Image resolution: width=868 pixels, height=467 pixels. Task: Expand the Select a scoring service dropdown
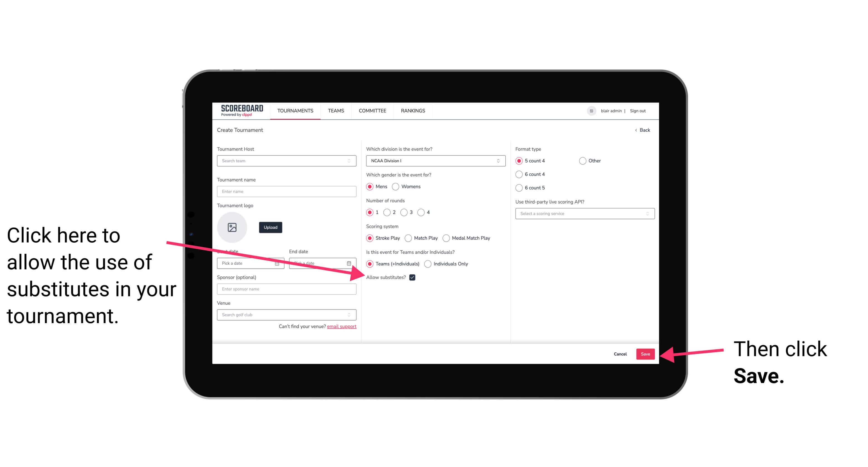coord(585,213)
